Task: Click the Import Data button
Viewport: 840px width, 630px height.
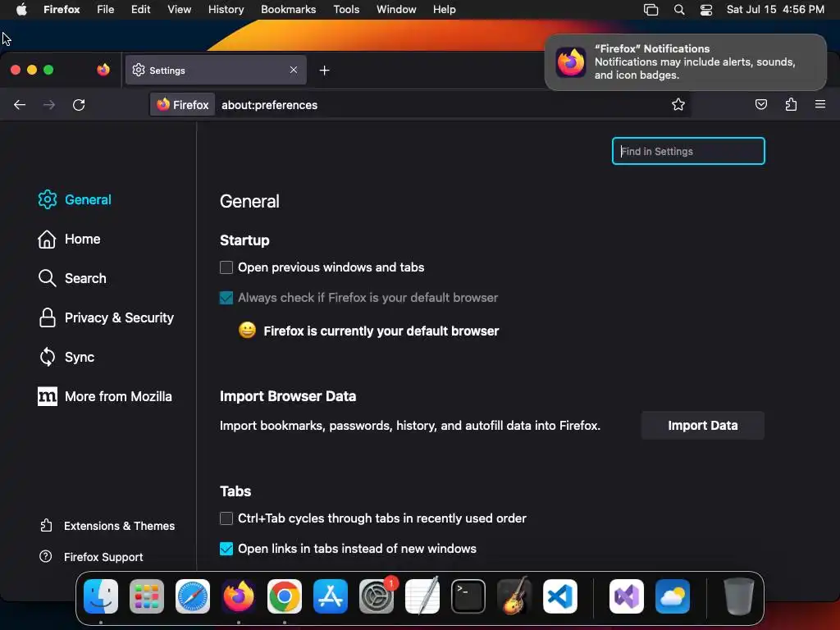Action: pos(703,426)
